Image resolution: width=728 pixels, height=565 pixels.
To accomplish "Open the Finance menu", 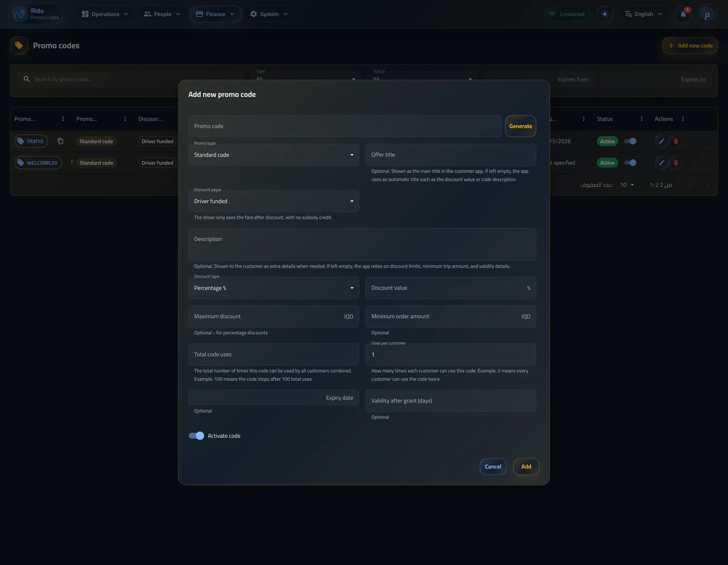I will pos(216,14).
